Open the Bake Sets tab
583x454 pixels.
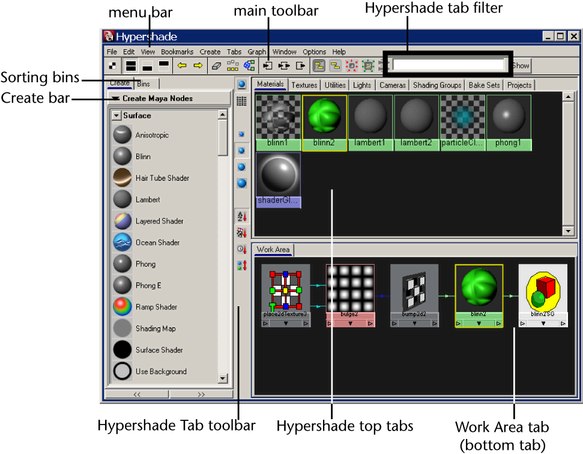point(484,85)
